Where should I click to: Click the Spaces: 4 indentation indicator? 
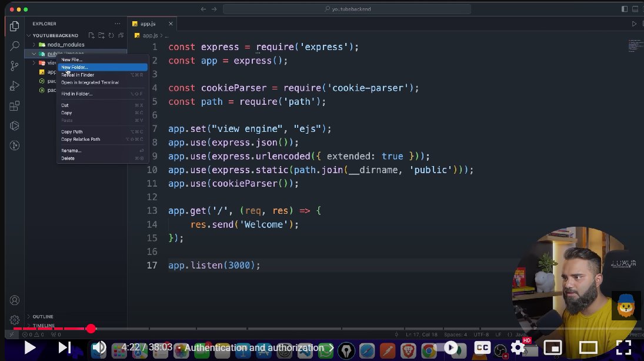pos(455,333)
